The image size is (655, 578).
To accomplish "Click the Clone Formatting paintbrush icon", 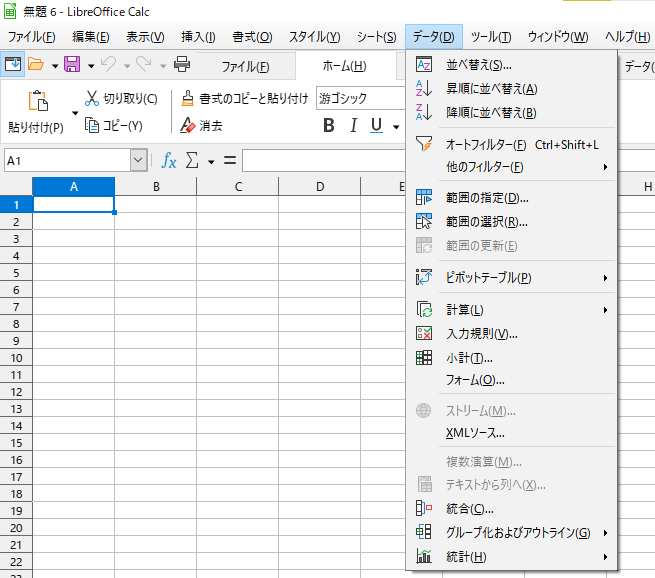I will point(188,98).
